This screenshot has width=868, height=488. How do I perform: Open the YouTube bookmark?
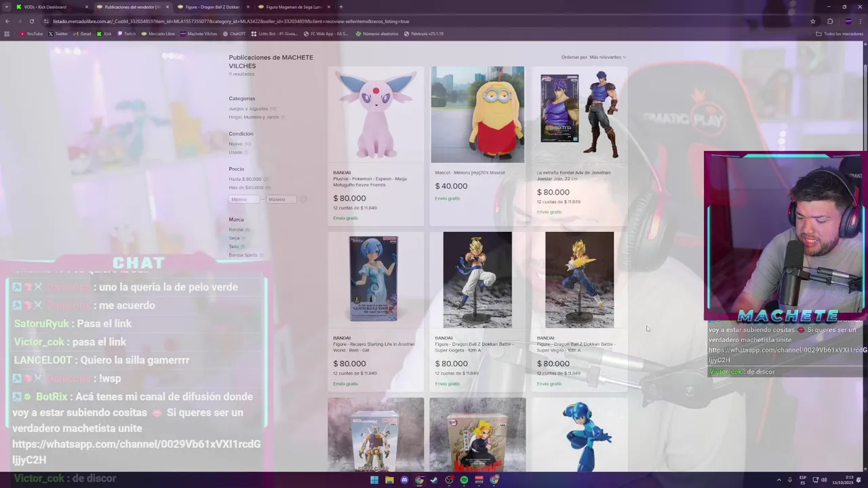(x=31, y=33)
